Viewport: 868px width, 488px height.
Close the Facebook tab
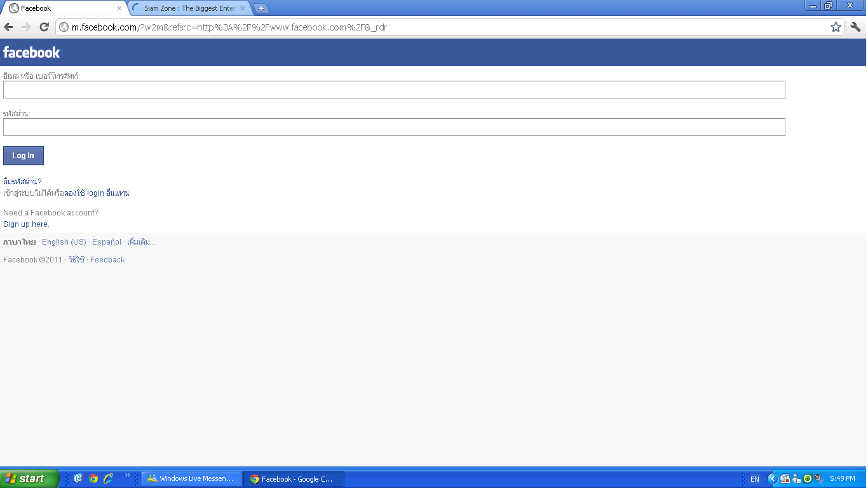pos(119,8)
